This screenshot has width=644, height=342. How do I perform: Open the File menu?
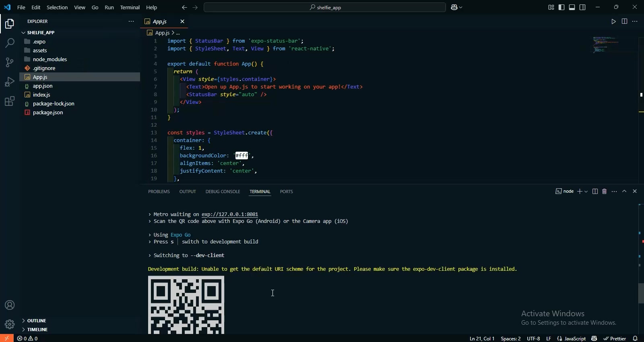(x=21, y=8)
